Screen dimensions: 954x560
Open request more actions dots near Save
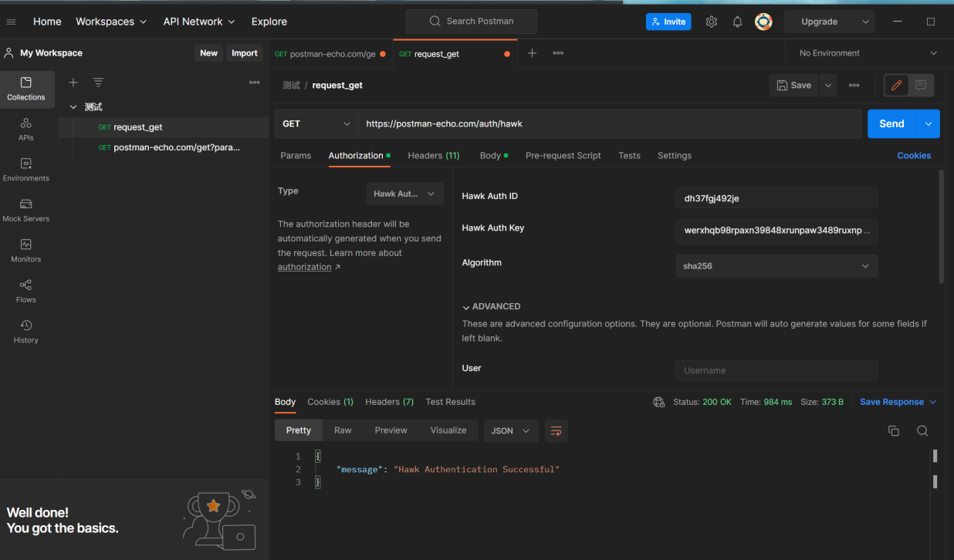coord(854,85)
